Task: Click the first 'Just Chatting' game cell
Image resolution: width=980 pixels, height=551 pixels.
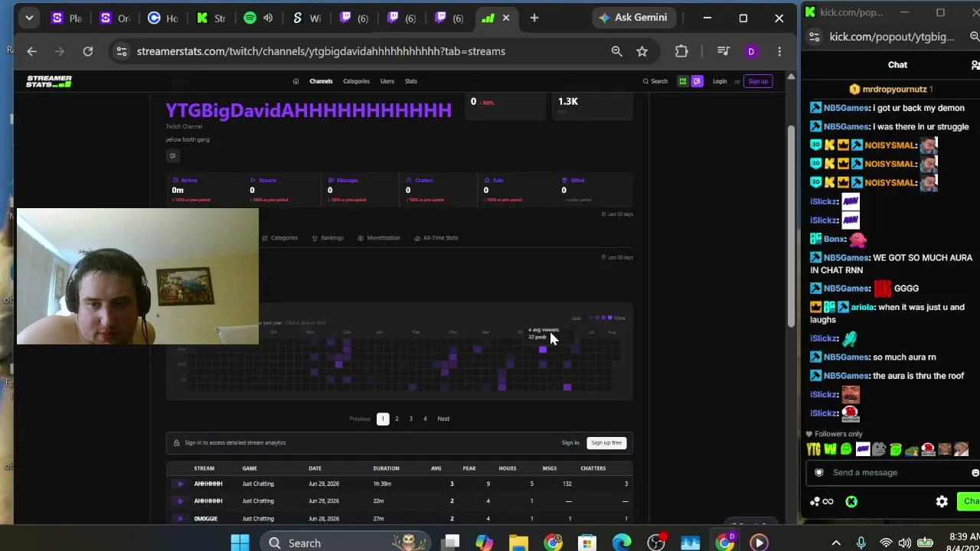Action: click(x=258, y=484)
